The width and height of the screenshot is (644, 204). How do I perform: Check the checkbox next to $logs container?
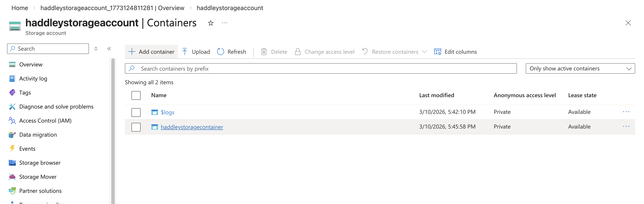click(136, 112)
